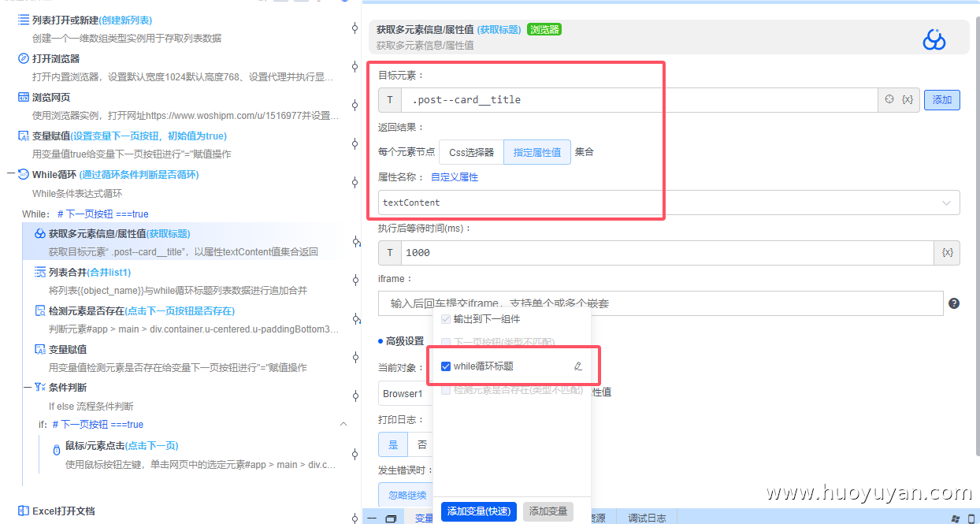Click the large cloud logo in the header
This screenshot has height=524, width=980.
point(934,39)
